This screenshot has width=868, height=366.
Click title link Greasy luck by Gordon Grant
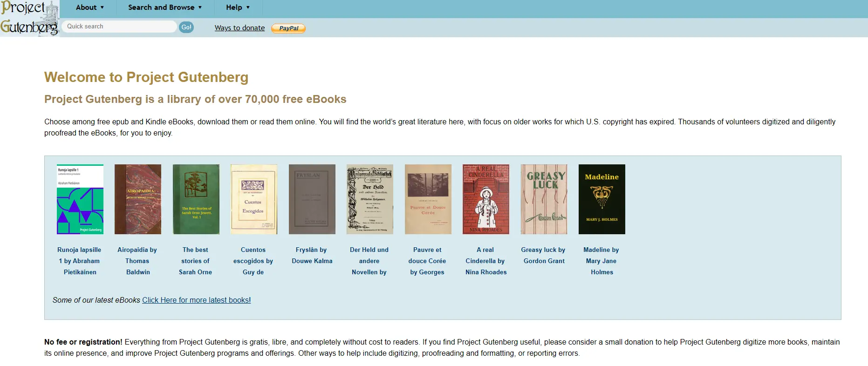pos(544,256)
